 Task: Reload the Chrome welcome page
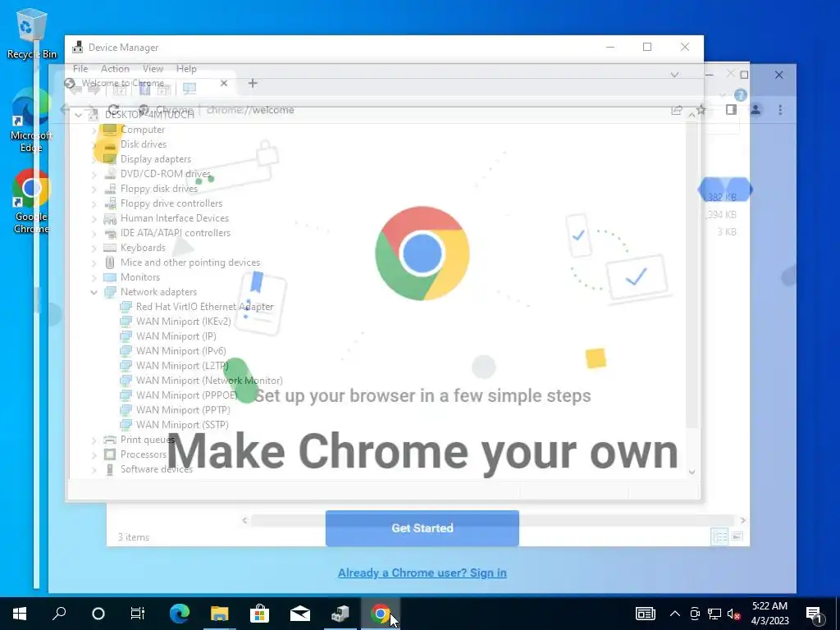pos(113,110)
